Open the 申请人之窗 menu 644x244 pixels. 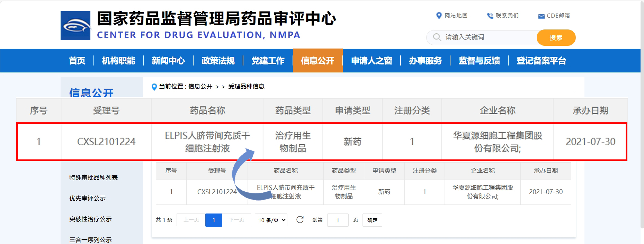[372, 61]
